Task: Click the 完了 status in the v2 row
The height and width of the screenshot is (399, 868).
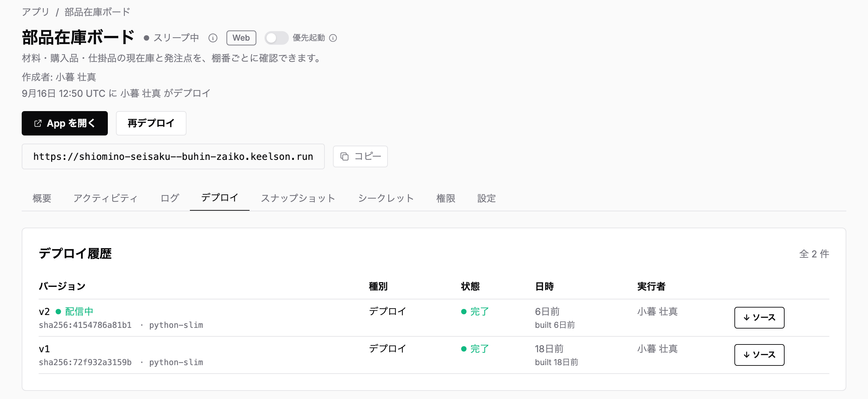Action: [x=475, y=312]
